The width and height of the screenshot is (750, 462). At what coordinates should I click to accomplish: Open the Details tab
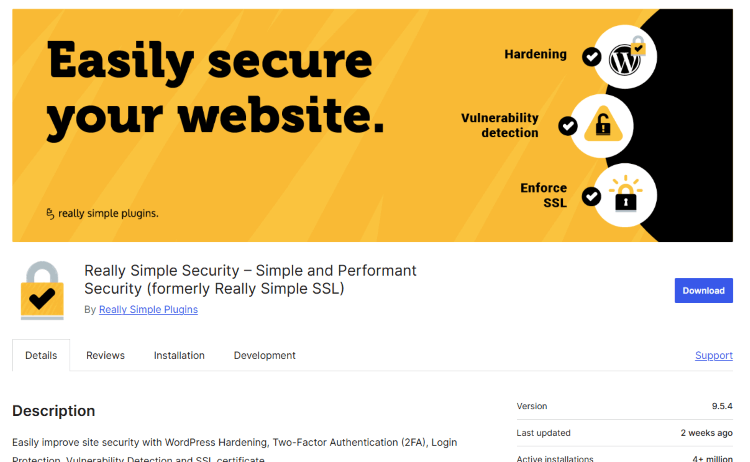41,355
